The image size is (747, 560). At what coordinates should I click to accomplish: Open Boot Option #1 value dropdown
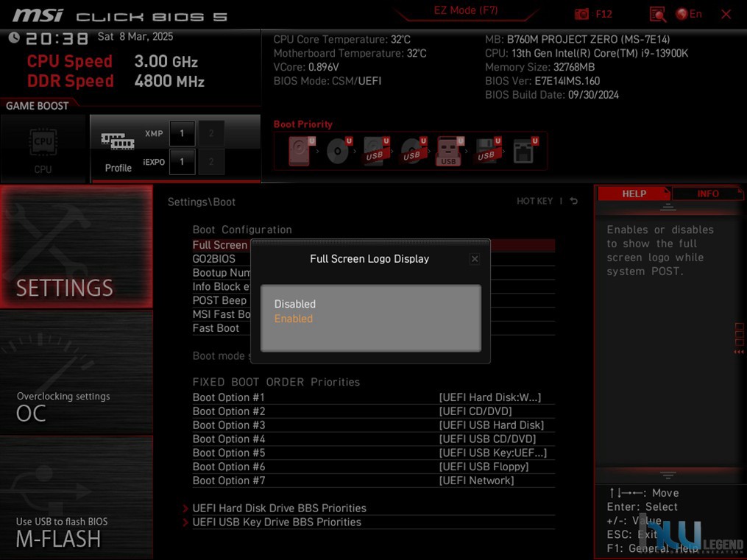(x=489, y=397)
